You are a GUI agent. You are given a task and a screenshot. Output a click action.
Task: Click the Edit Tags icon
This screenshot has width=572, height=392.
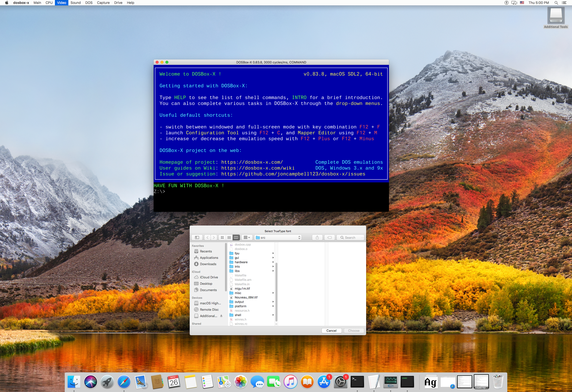coord(330,238)
